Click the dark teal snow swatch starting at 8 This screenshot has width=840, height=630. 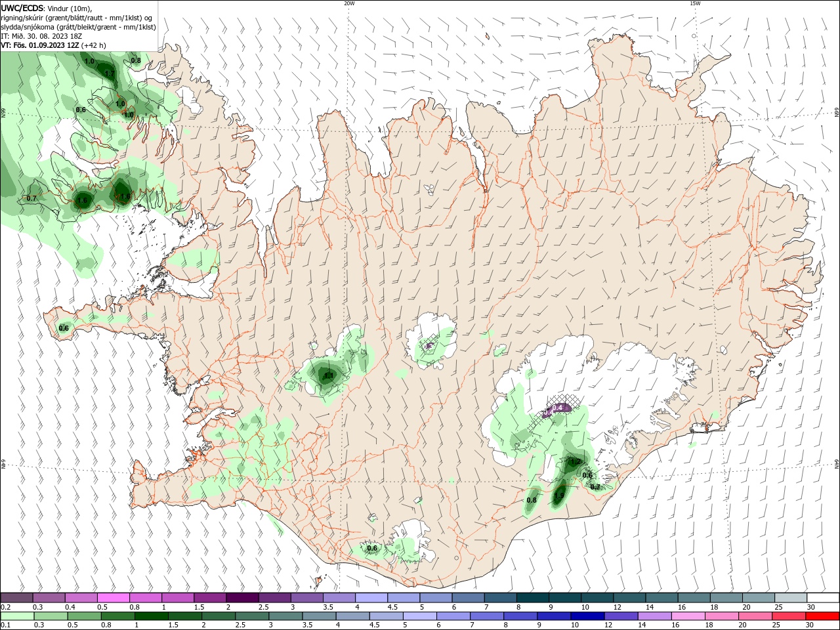click(532, 598)
